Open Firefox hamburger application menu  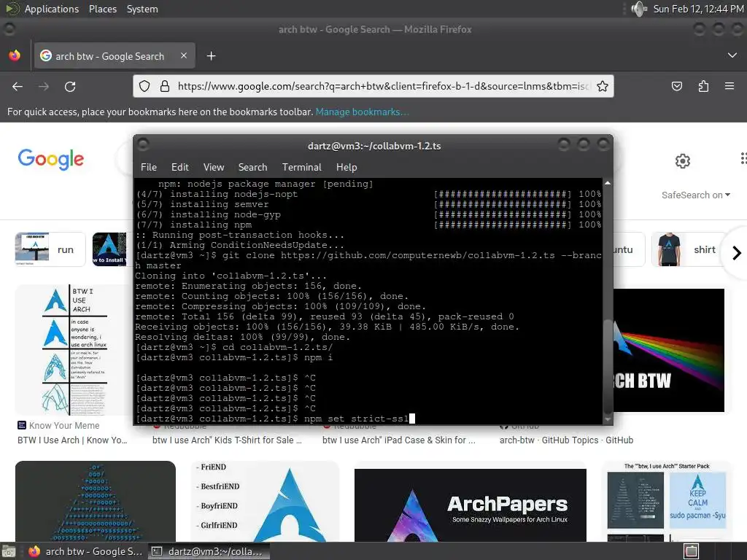729,86
